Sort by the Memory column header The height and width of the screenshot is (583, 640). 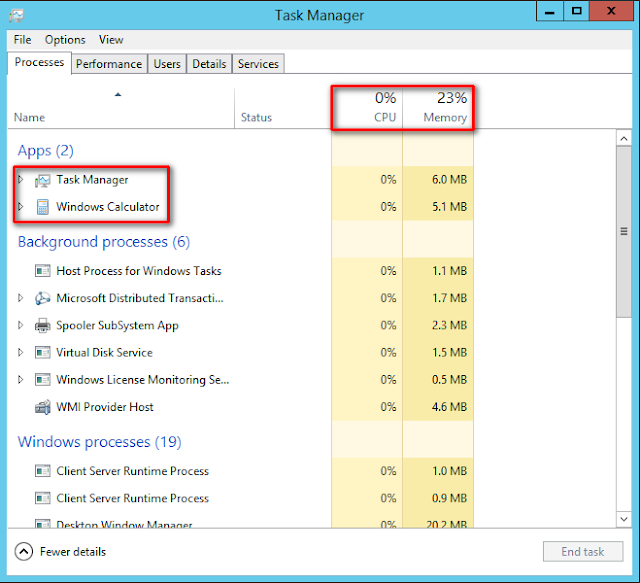pyautogui.click(x=438, y=108)
